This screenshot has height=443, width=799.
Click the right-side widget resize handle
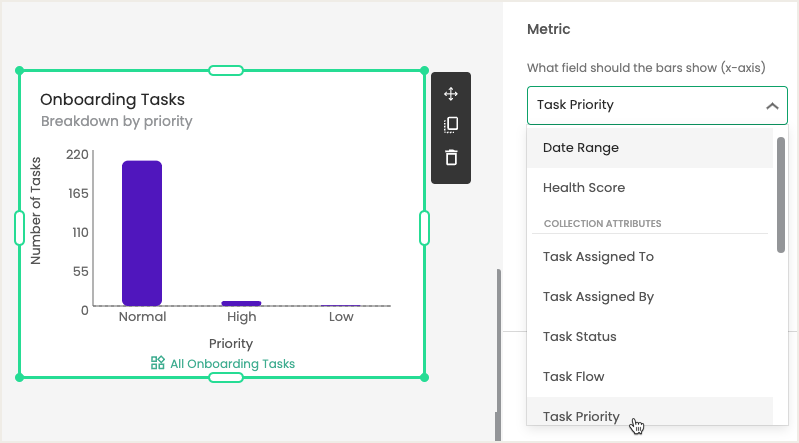tap(424, 228)
